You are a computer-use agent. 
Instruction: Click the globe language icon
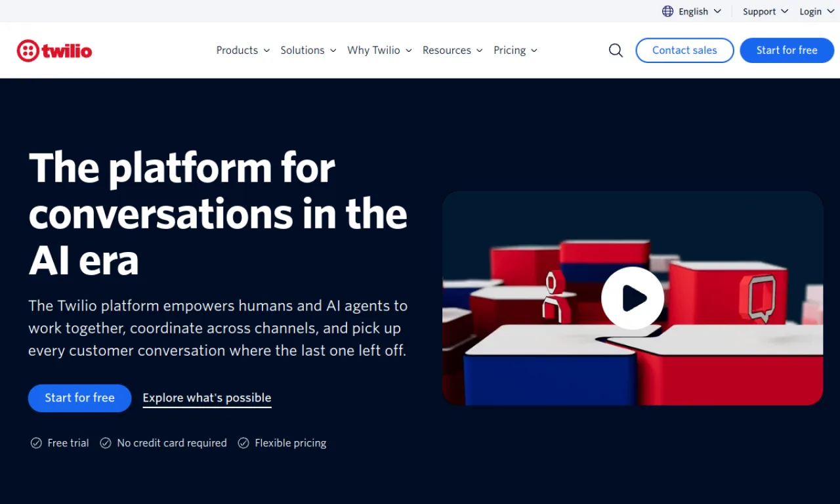[667, 11]
